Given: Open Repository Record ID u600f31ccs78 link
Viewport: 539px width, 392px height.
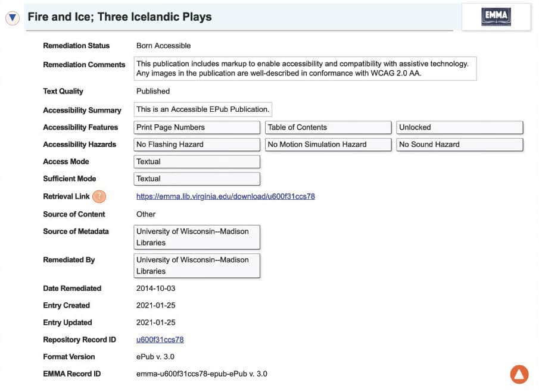Looking at the screenshot, I should 160,340.
